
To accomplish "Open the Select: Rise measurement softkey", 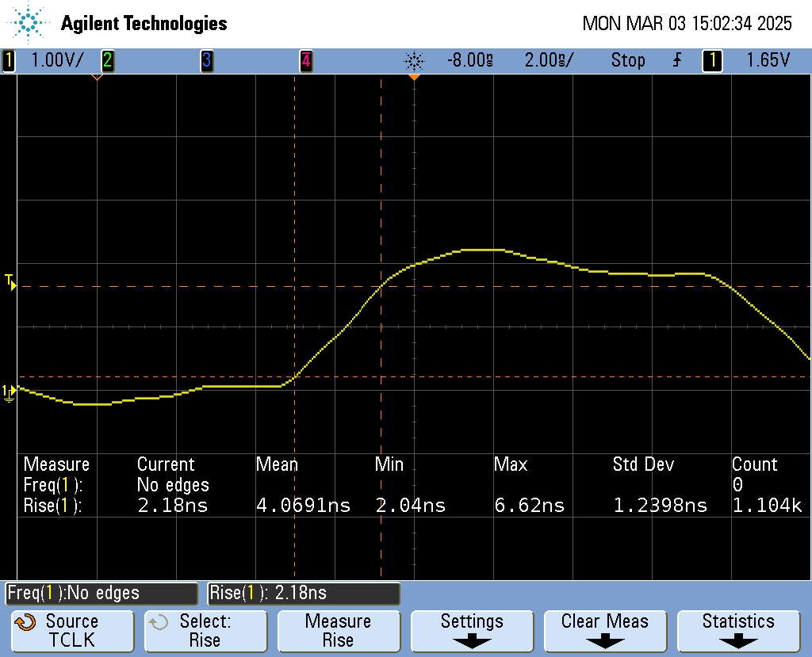I will click(205, 631).
